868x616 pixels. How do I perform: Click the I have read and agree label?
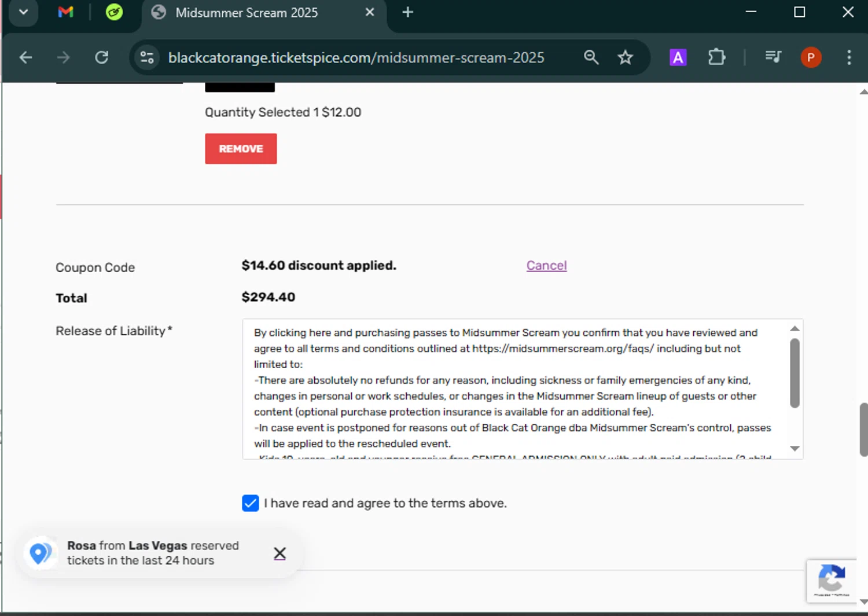point(385,503)
